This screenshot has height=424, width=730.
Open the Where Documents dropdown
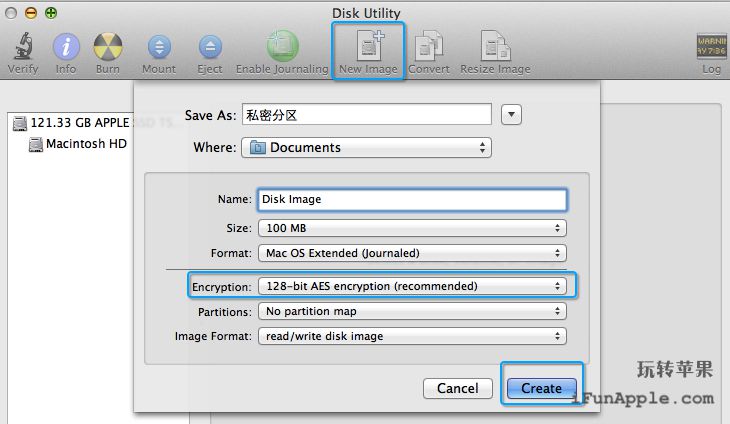(x=366, y=148)
